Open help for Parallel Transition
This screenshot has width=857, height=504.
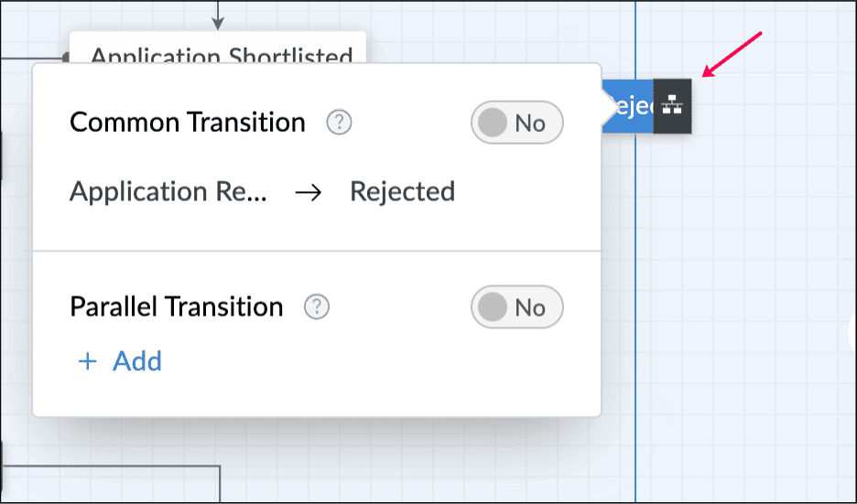pos(317,307)
